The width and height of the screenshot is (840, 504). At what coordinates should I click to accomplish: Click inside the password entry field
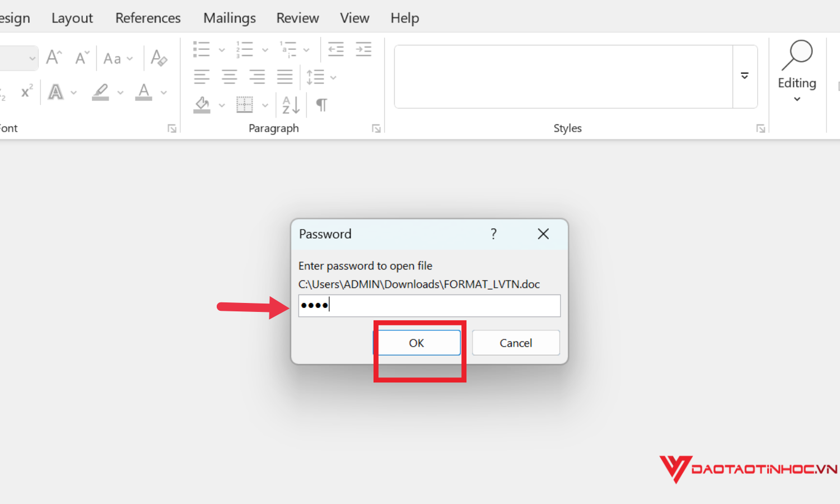[x=429, y=305]
